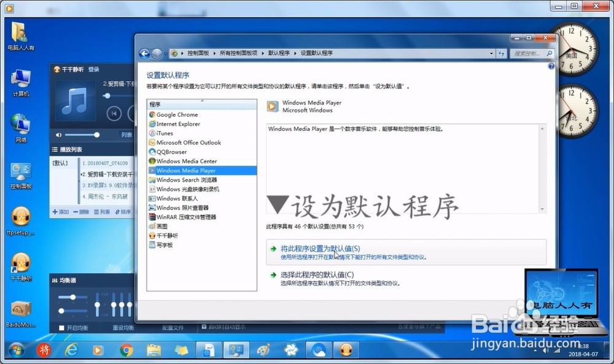The width and height of the screenshot is (614, 364).
Task: Open help with the question mark icon
Action: [551, 66]
